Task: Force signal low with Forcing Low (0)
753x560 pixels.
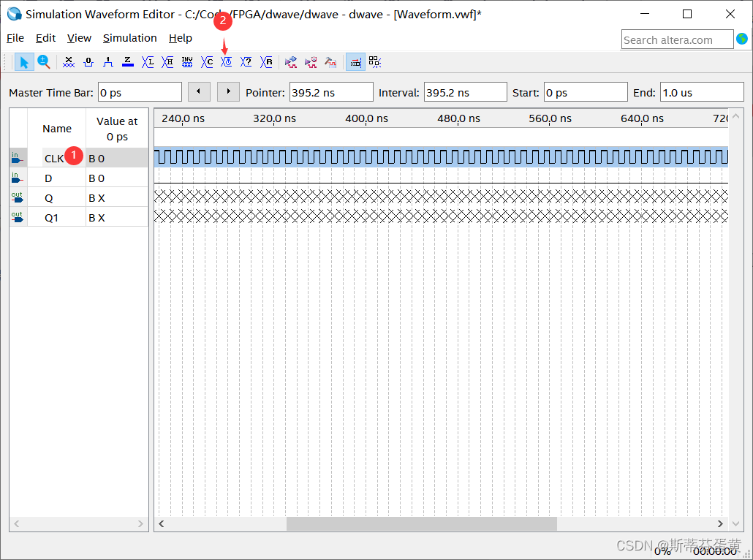Action: click(x=88, y=62)
